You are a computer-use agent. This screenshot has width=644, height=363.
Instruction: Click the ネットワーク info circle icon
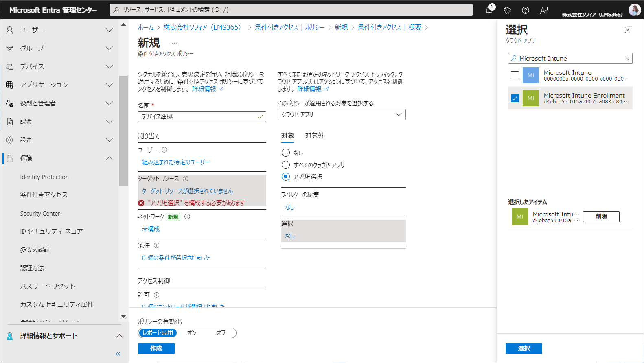point(187,216)
